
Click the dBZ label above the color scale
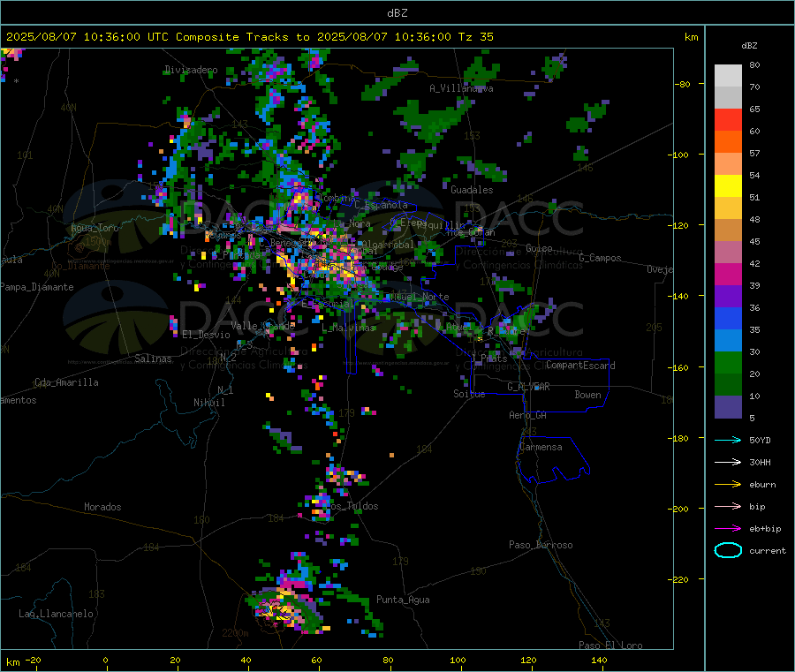tap(749, 46)
